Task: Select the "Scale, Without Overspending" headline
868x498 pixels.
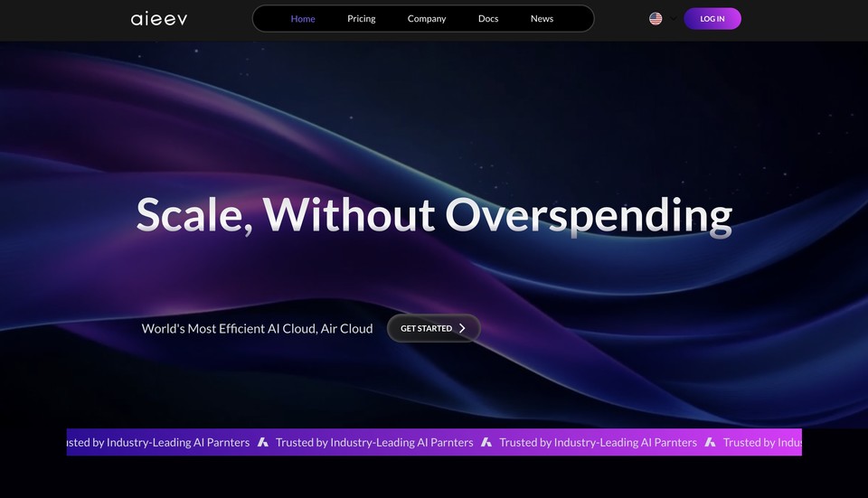Action: [x=434, y=216]
